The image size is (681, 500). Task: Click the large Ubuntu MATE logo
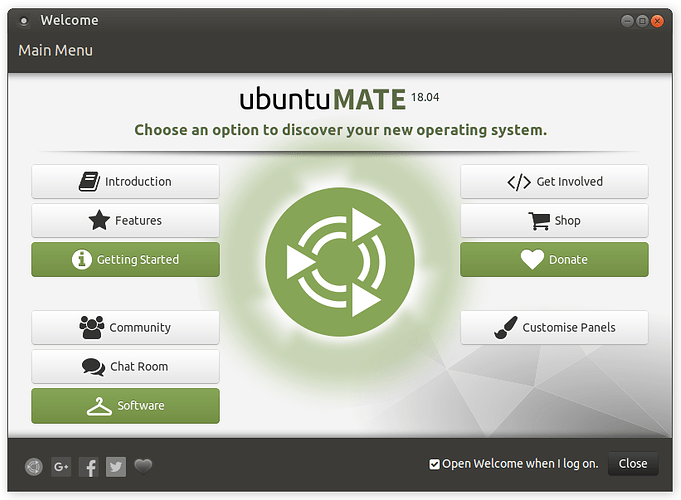tap(340, 262)
